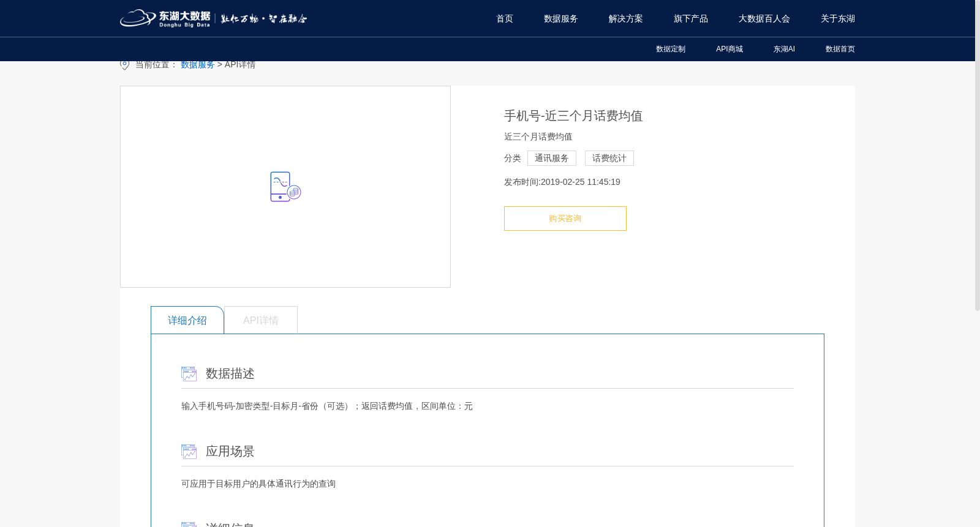Click the 发布时间 2019-02-25 text
980x527 pixels.
(x=562, y=182)
